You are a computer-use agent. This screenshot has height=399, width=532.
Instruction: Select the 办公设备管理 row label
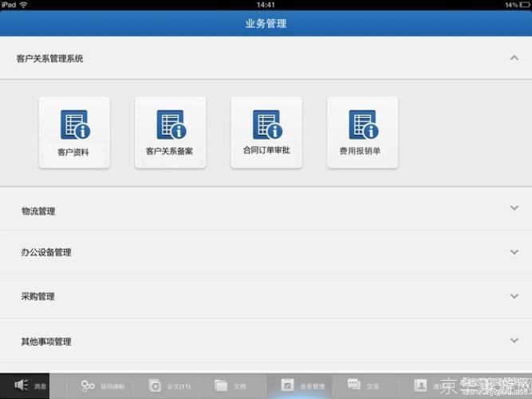point(46,252)
